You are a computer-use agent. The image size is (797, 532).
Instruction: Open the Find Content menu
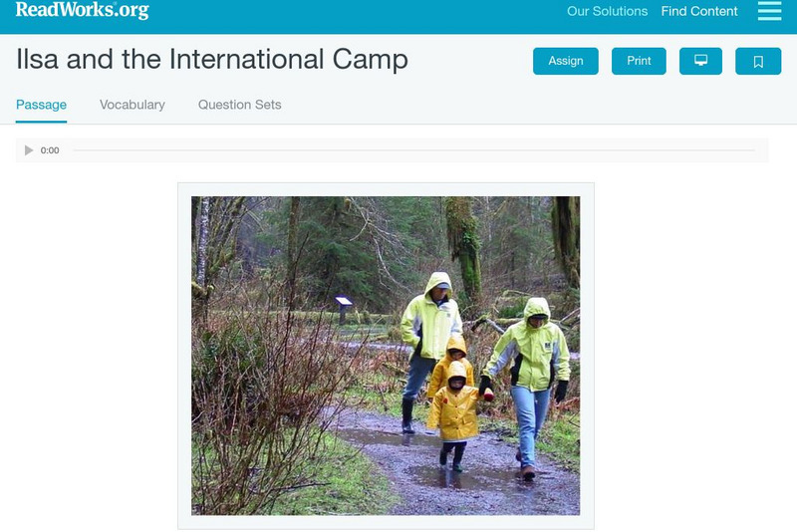tap(699, 11)
